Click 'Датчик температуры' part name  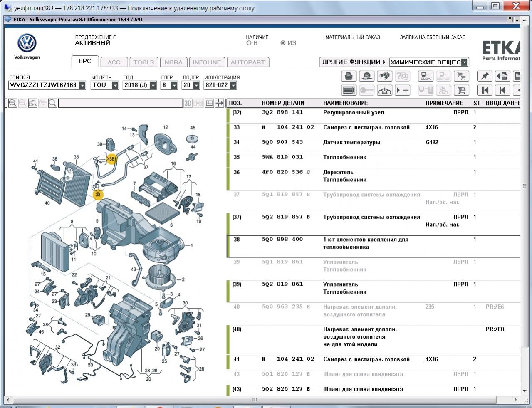coord(351,142)
